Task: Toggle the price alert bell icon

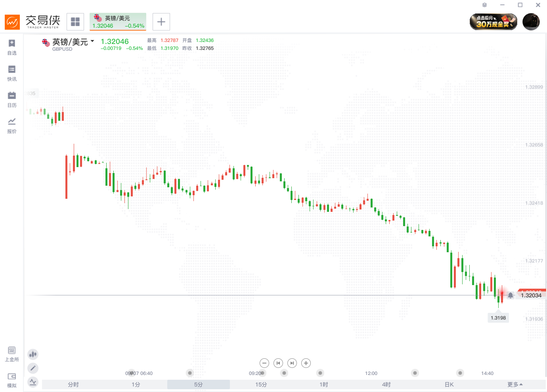Action: coord(511,295)
